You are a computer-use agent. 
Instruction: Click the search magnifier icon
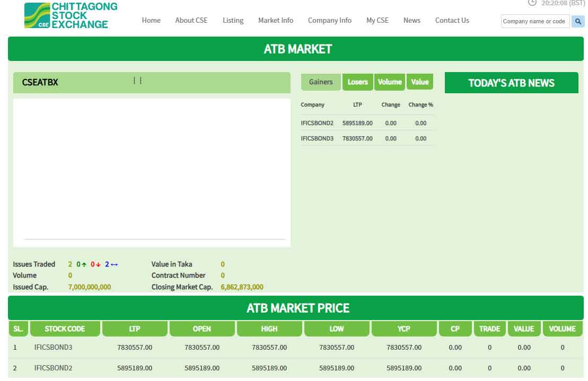[x=578, y=22]
